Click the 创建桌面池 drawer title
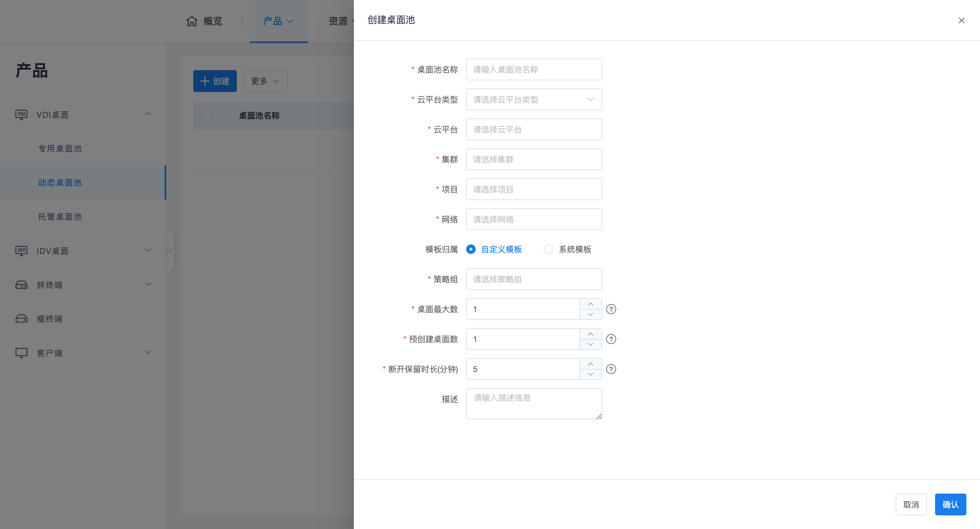 click(391, 20)
